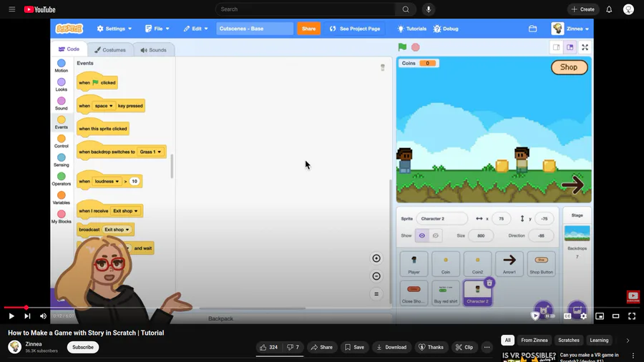Select Sound block category
Image resolution: width=644 pixels, height=362 pixels.
click(x=62, y=104)
